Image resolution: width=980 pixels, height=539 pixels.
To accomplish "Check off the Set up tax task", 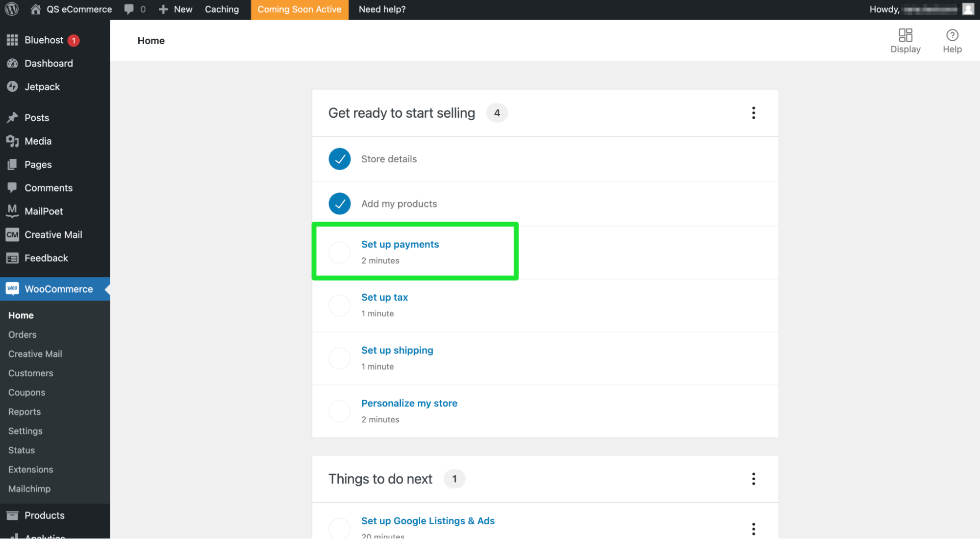I will (339, 305).
